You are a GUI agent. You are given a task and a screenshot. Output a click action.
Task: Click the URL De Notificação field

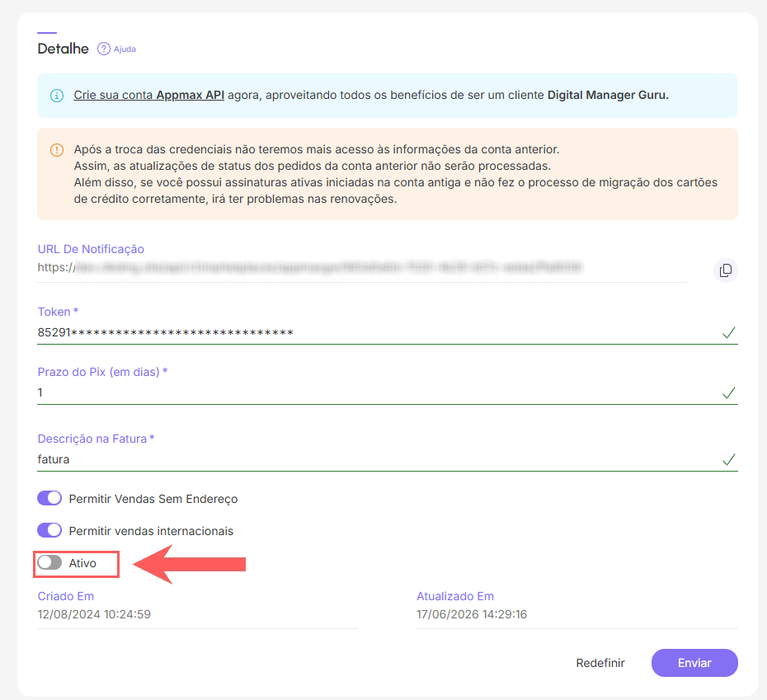[362, 268]
